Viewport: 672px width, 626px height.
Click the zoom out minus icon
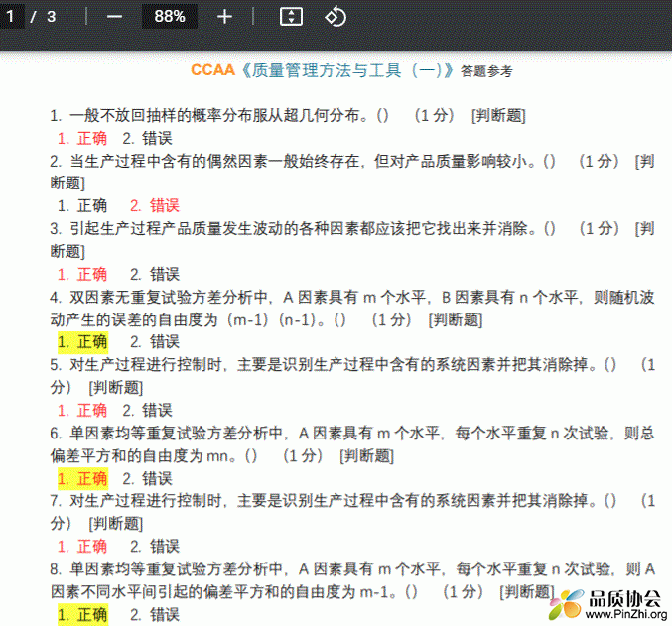tap(114, 17)
